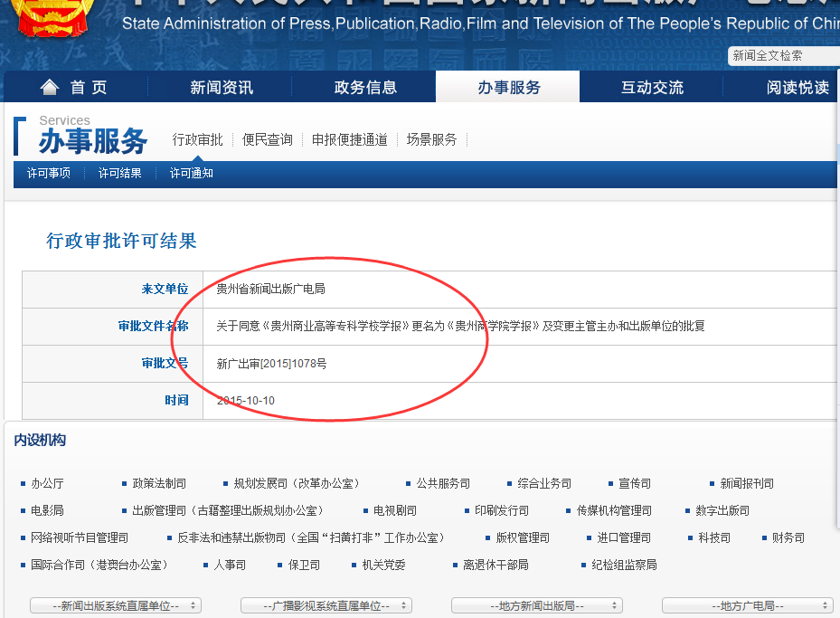Open the 互动交流 menu
840x618 pixels.
(x=652, y=88)
